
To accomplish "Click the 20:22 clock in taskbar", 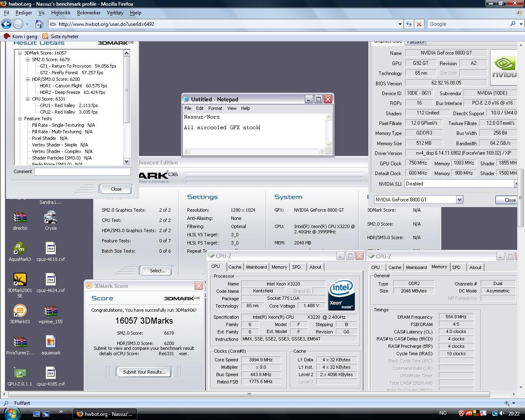I will (x=514, y=414).
